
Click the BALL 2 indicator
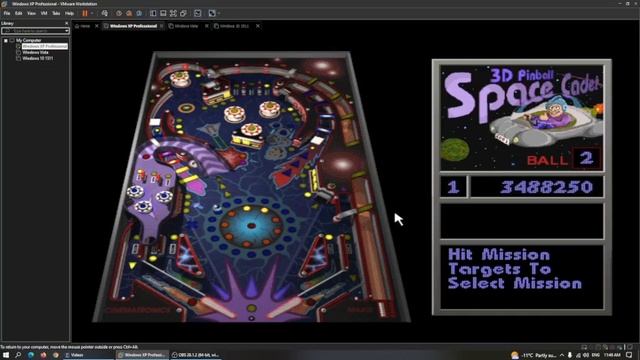(563, 159)
